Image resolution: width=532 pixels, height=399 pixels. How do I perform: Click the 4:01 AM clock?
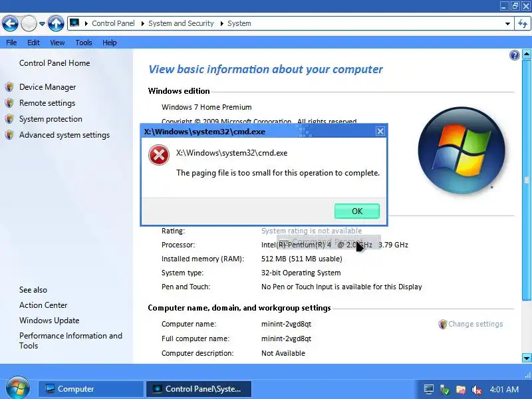pyautogui.click(x=504, y=390)
